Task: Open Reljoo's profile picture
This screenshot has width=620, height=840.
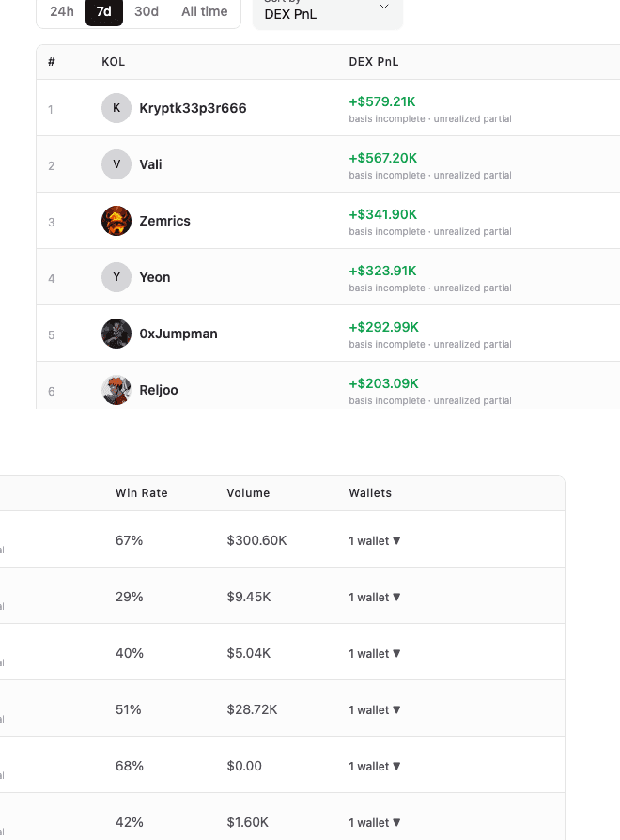Action: (116, 390)
